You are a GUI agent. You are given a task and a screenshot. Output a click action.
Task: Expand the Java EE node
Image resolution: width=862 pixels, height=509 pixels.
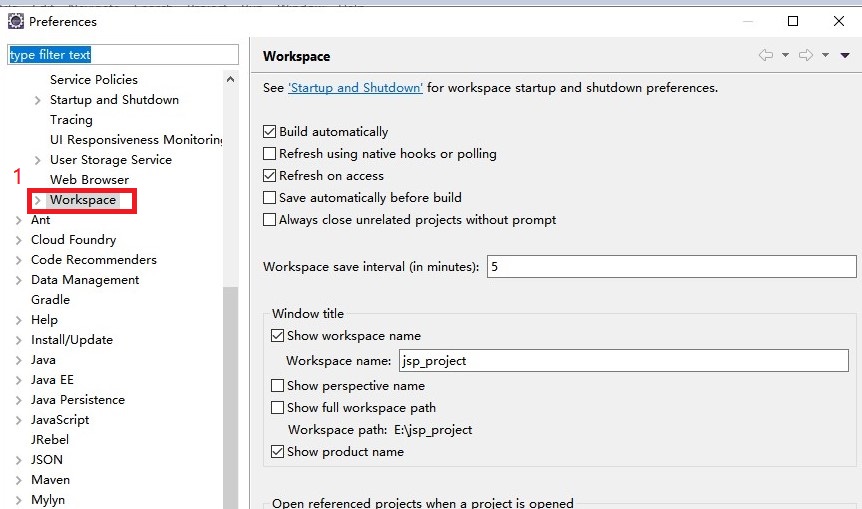[19, 380]
